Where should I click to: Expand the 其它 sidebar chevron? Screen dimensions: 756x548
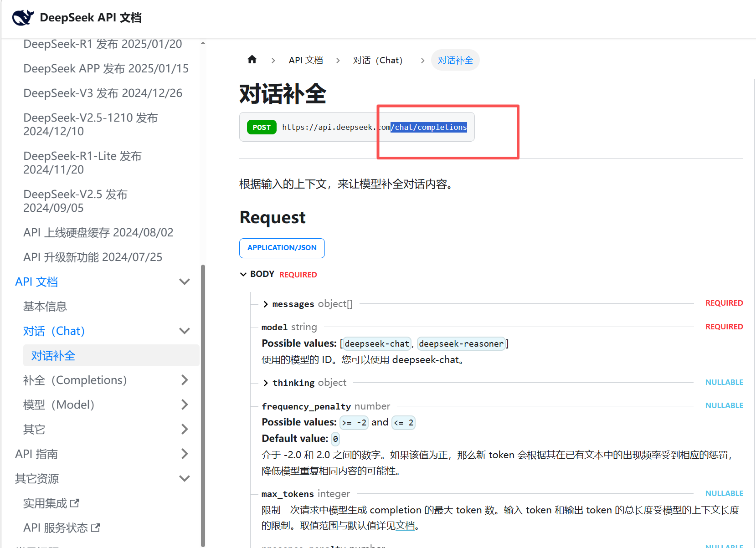tap(185, 429)
